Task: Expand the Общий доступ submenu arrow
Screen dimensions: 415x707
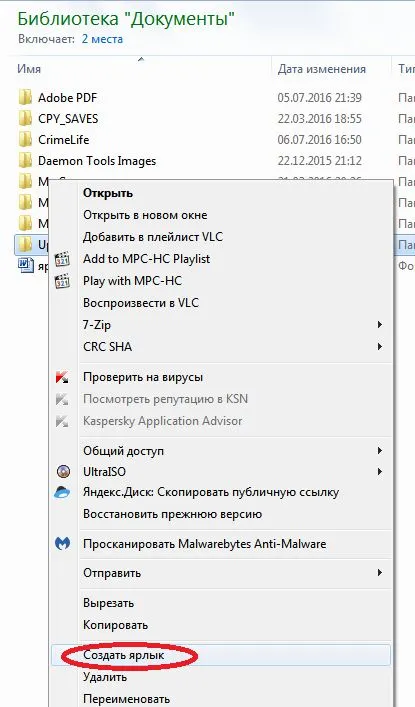Action: (x=380, y=450)
